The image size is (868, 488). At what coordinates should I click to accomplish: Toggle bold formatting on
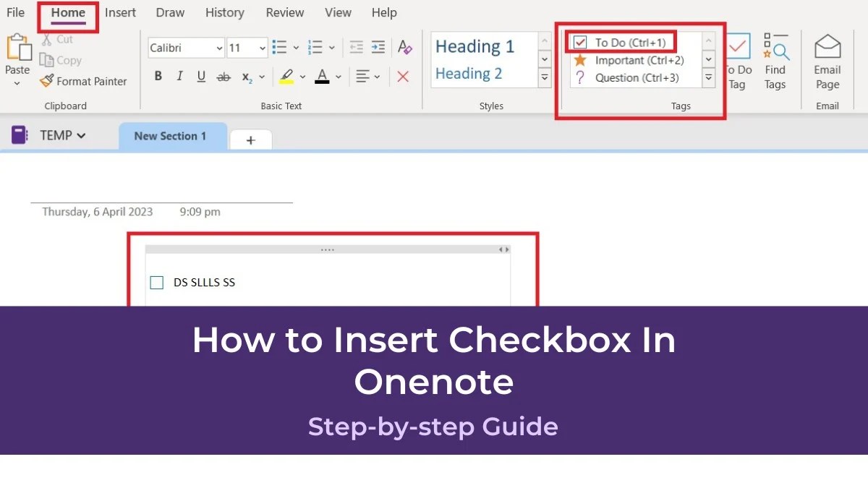coord(158,76)
